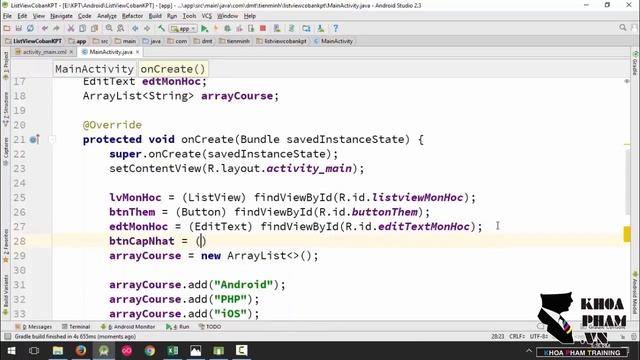
Task: Click the Open folder toolbar icon
Action: [7, 28]
